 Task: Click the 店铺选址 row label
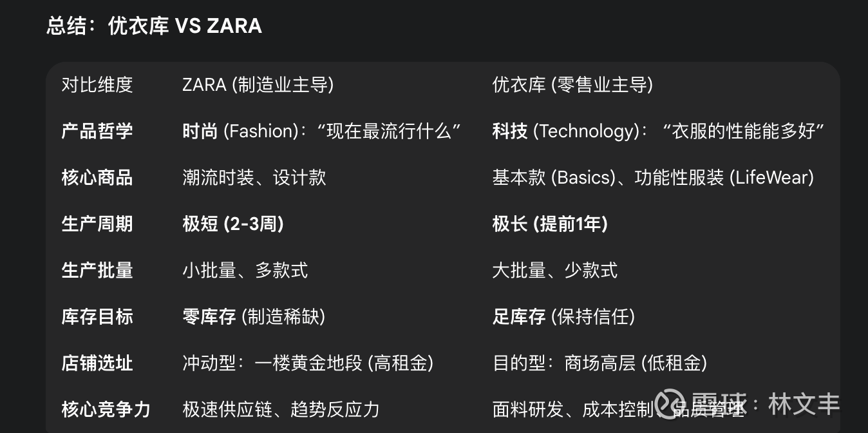pos(97,363)
